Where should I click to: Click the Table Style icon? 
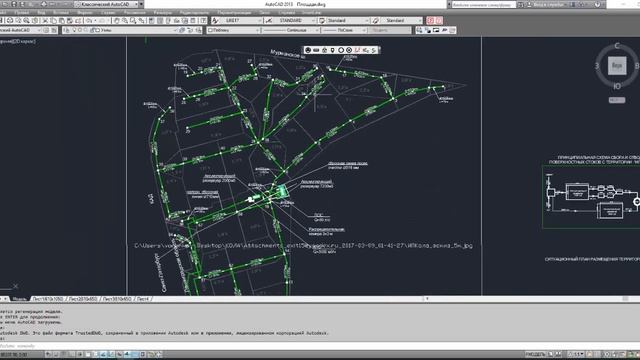(322, 20)
